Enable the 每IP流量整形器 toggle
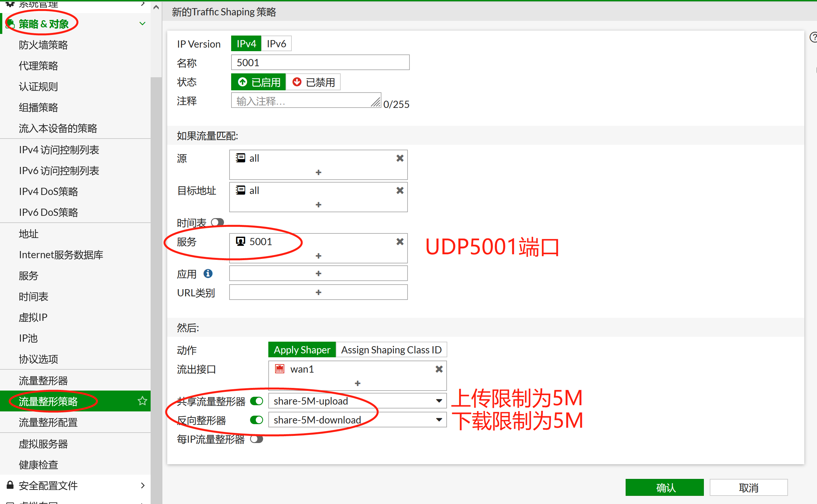Screen dimensions: 817x504 coord(256,439)
